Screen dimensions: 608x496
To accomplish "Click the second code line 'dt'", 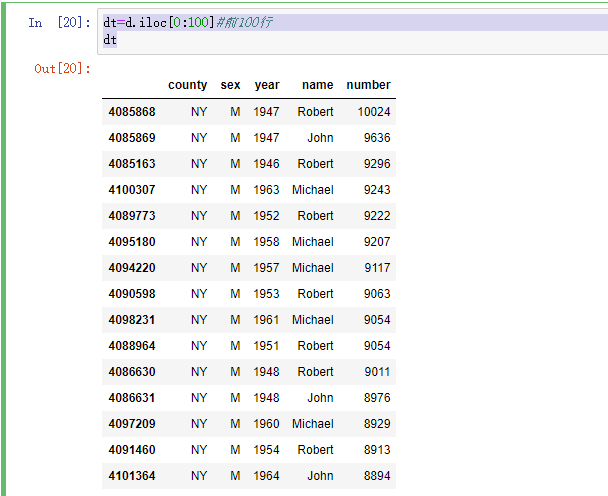I will tap(110, 40).
